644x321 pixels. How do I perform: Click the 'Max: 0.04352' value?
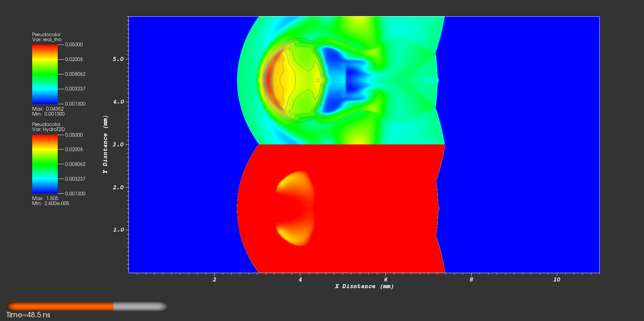tap(48, 109)
